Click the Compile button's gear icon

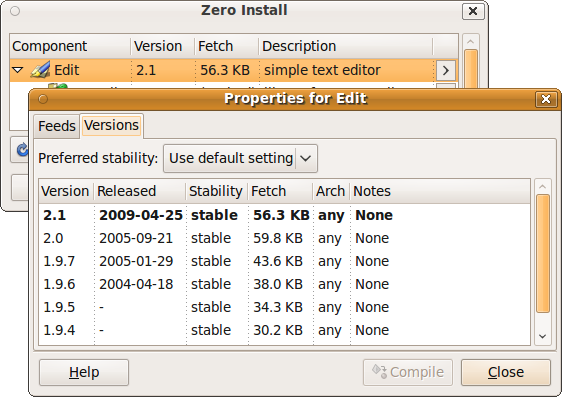(x=379, y=371)
